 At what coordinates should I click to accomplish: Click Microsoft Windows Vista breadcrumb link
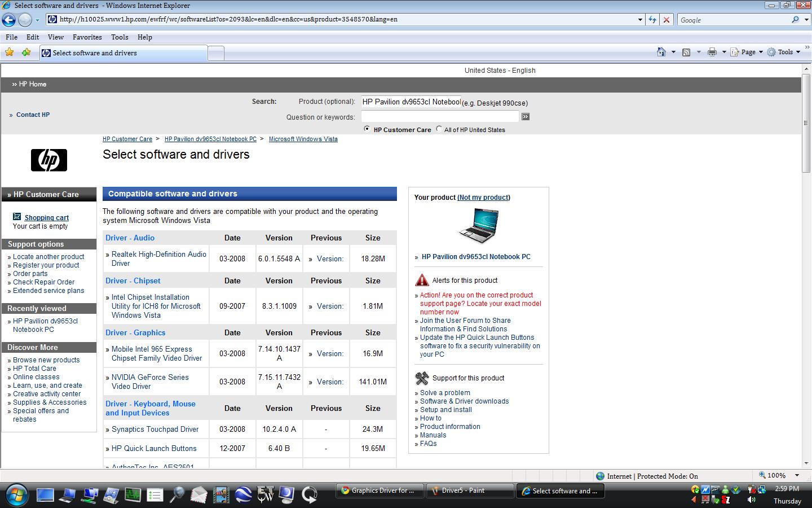click(x=303, y=139)
